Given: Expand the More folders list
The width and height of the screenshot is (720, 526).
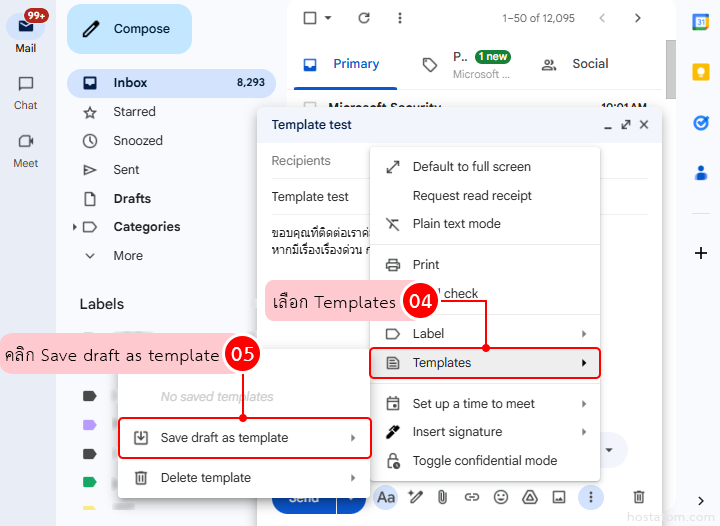Looking at the screenshot, I should click(128, 256).
